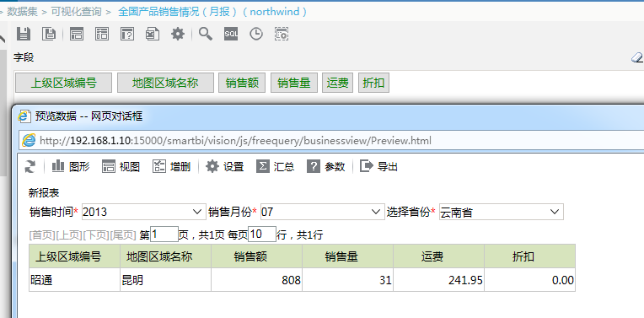The width and height of the screenshot is (644, 318).
Task: Click the clock schedule icon
Action: (x=256, y=34)
